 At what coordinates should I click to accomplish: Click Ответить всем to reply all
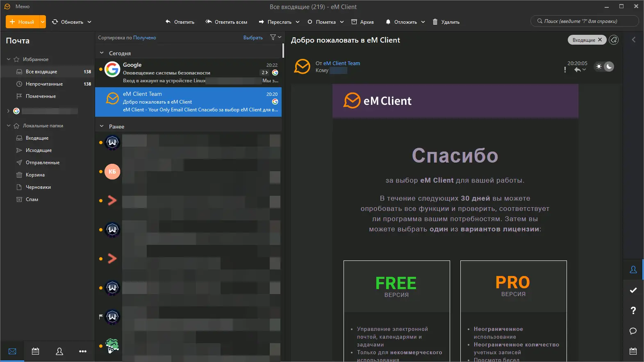[226, 22]
